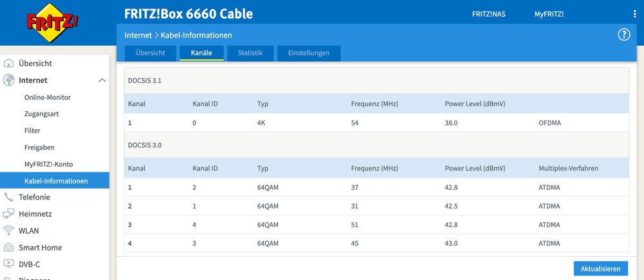Click the Übersicht house icon
The image size is (644, 280).
coord(8,64)
